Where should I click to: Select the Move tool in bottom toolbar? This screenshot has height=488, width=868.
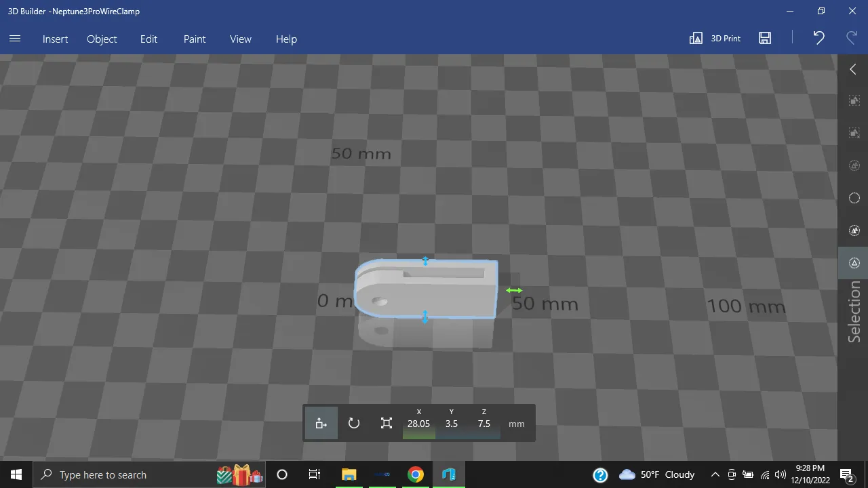[321, 424]
